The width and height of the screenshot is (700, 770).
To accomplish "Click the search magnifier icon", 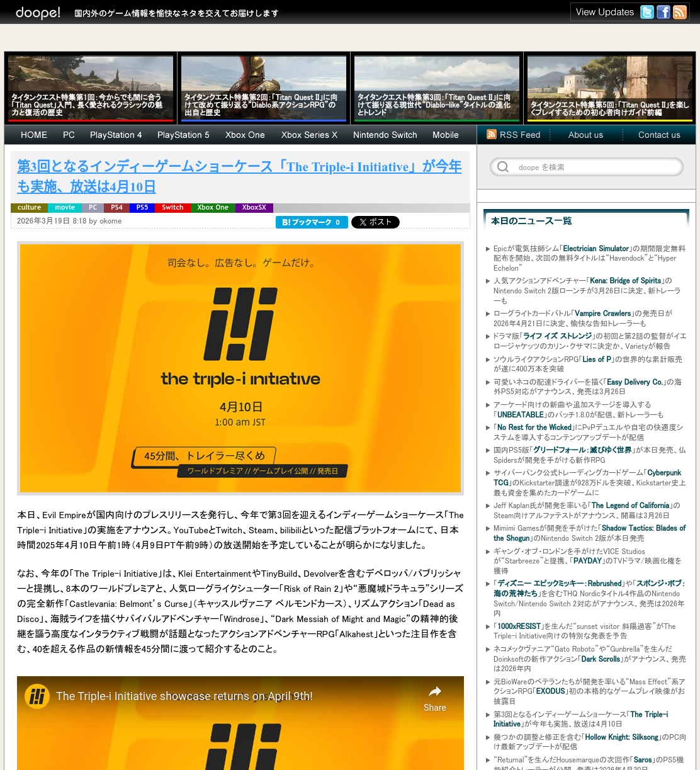I will pyautogui.click(x=503, y=167).
